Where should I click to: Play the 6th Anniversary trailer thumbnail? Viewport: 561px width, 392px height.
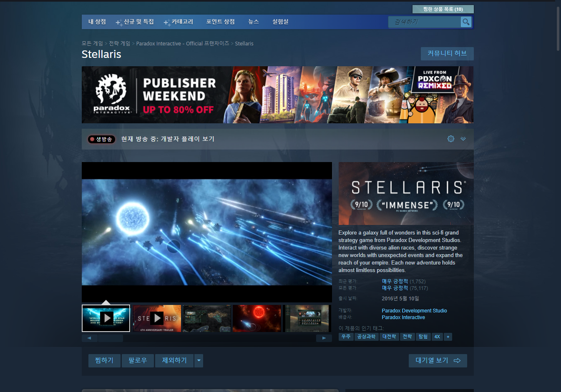pos(157,318)
